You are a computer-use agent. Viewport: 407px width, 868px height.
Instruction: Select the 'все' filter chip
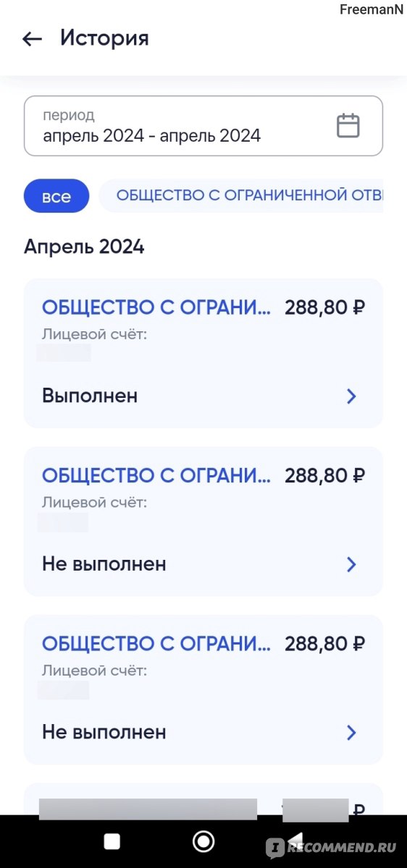[x=56, y=196]
